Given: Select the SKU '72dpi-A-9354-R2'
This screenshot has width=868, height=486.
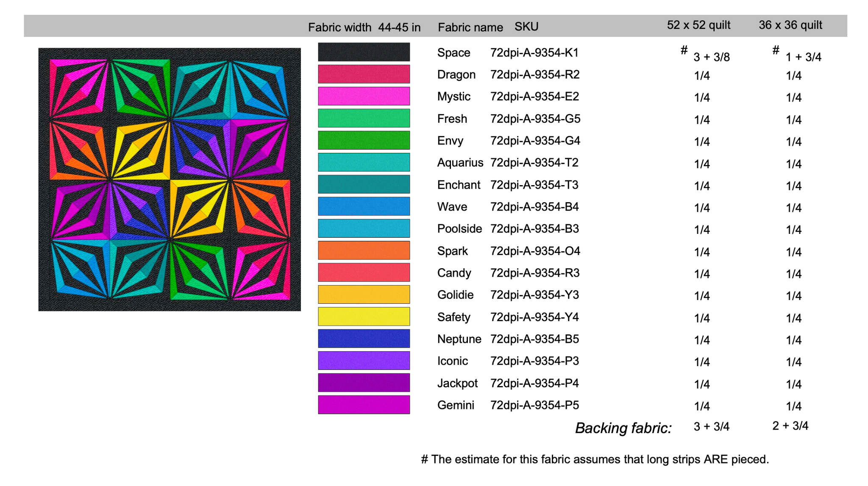Looking at the screenshot, I should pos(535,75).
